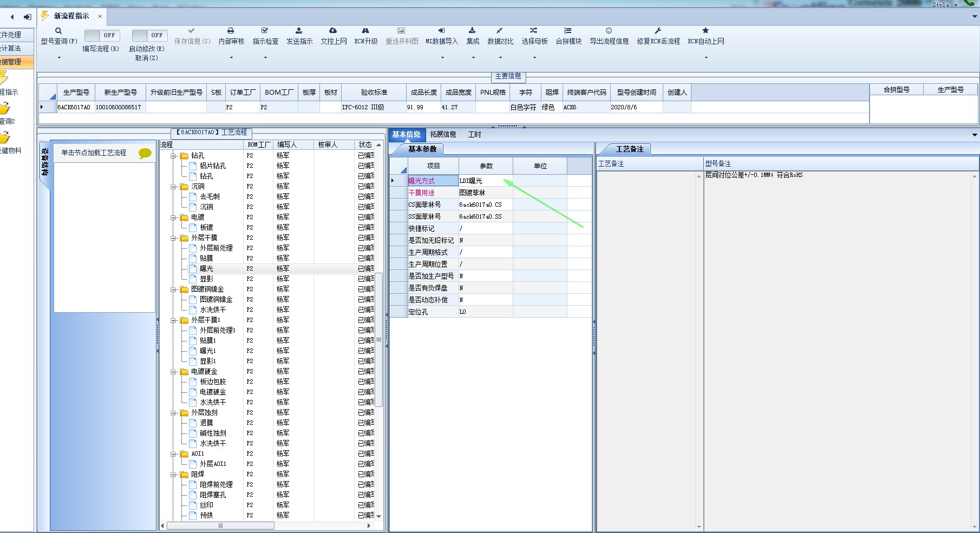
Task: Click the process tree horizontal scrollbar
Action: tap(220, 526)
